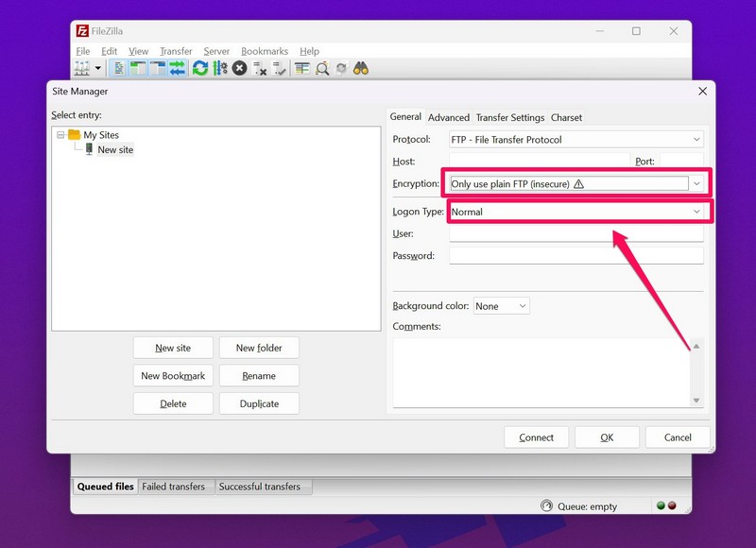Click the Cancel current operation icon
Viewport: 756px width, 548px height.
[x=240, y=68]
